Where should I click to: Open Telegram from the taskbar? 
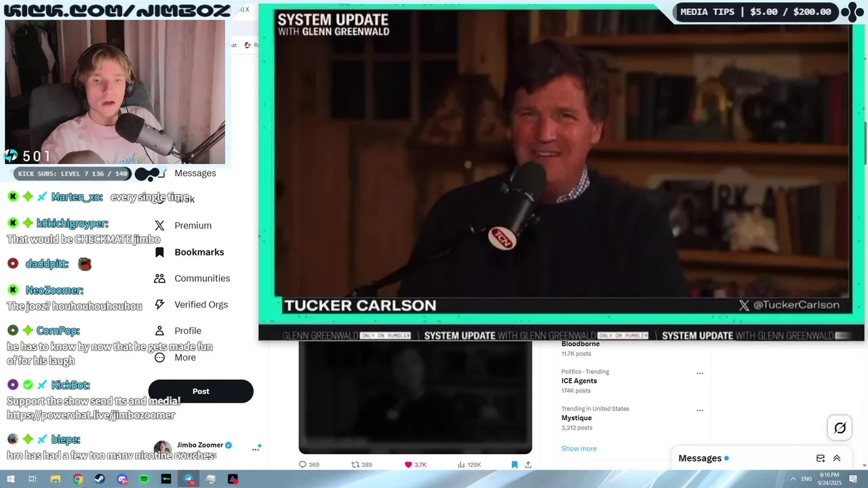point(189,479)
